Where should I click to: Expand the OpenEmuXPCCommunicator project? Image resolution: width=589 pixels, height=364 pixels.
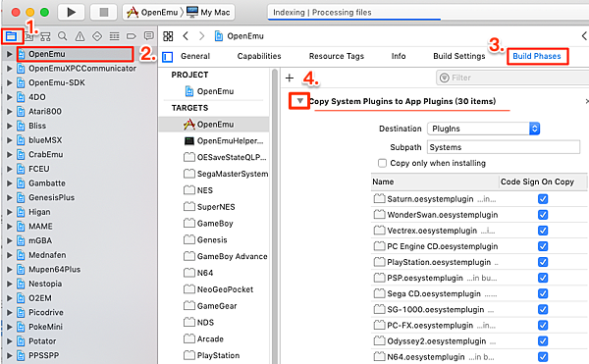(10, 69)
